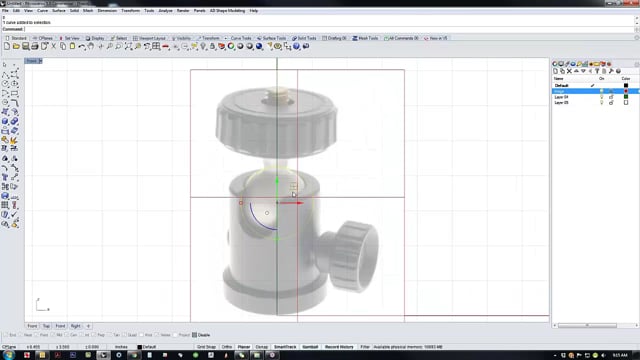Toggle Grid Snap in status bar

tap(207, 347)
